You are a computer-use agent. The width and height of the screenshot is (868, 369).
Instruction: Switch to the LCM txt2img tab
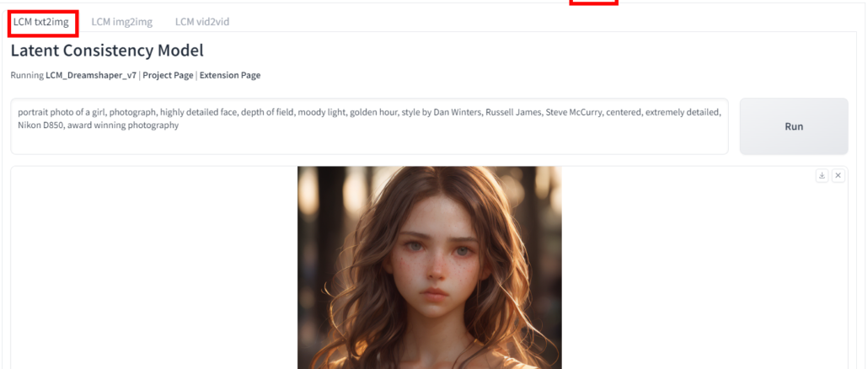[x=40, y=21]
